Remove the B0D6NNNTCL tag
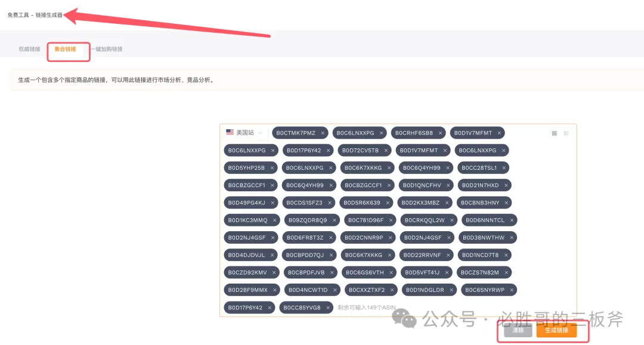 512,220
